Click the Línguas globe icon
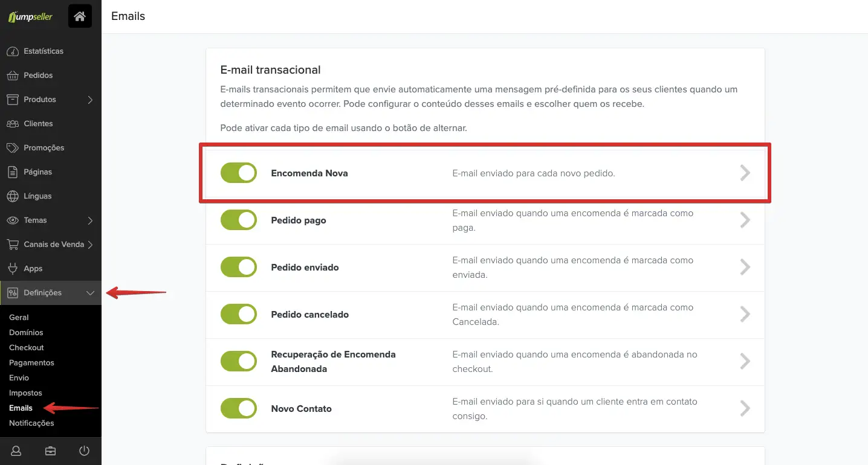The width and height of the screenshot is (868, 465). pos(12,196)
